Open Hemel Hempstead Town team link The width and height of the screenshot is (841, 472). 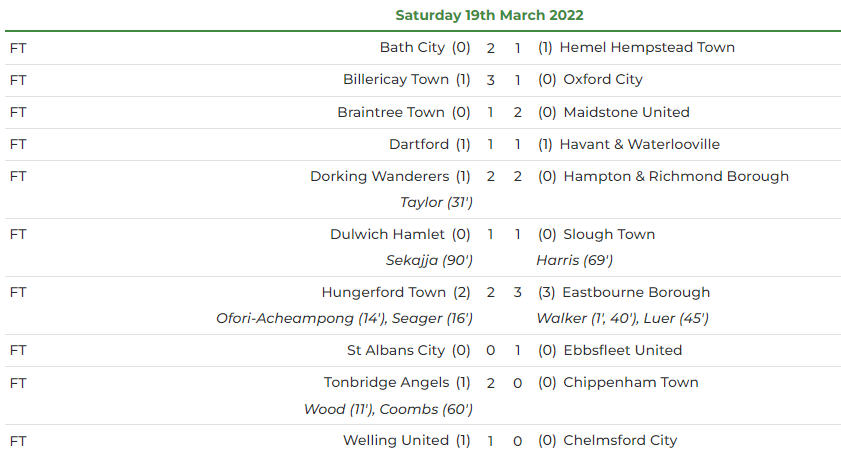pos(647,47)
